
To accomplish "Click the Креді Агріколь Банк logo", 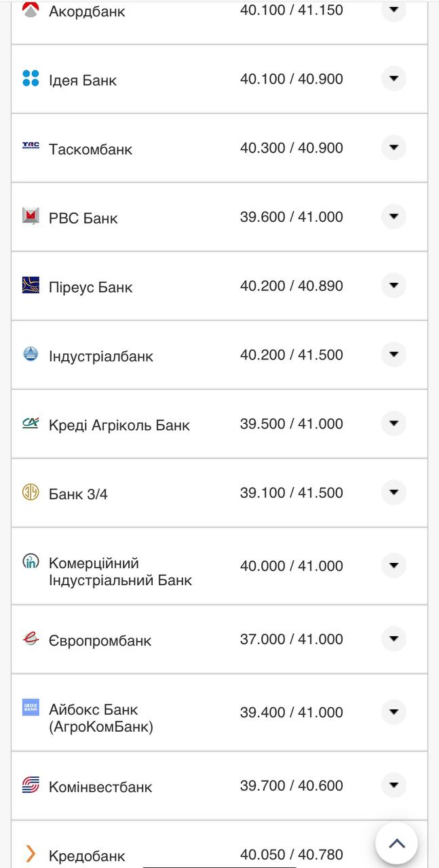I will pyautogui.click(x=30, y=424).
